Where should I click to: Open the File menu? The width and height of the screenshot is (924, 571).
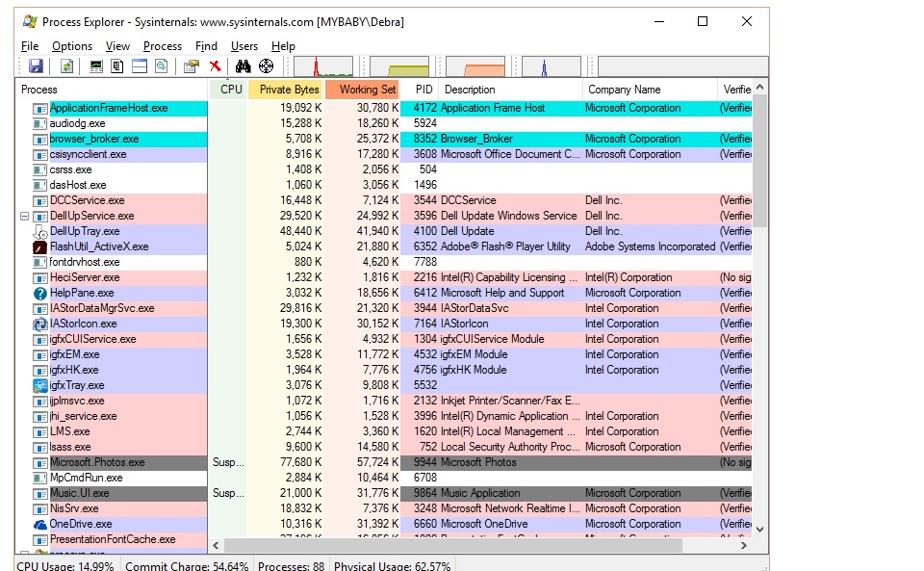coord(30,46)
